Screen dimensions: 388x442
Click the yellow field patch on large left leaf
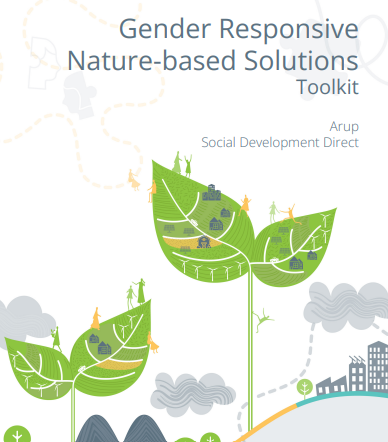(x=189, y=242)
